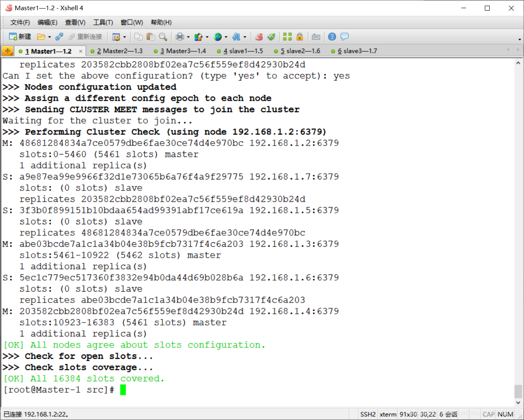Viewport: 524px width, 420px height.
Task: Click the status bar '已连接 192.168.1.2:22' text
Action: click(x=36, y=414)
